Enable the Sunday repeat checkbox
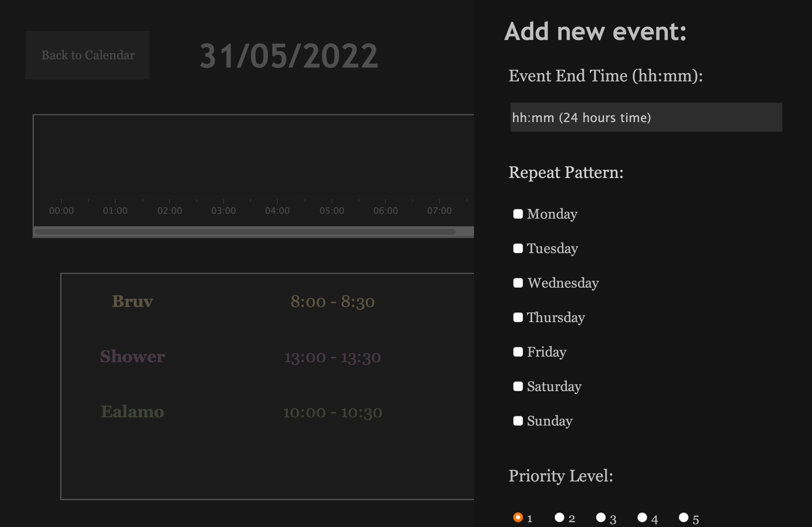The width and height of the screenshot is (812, 527). [x=518, y=421]
